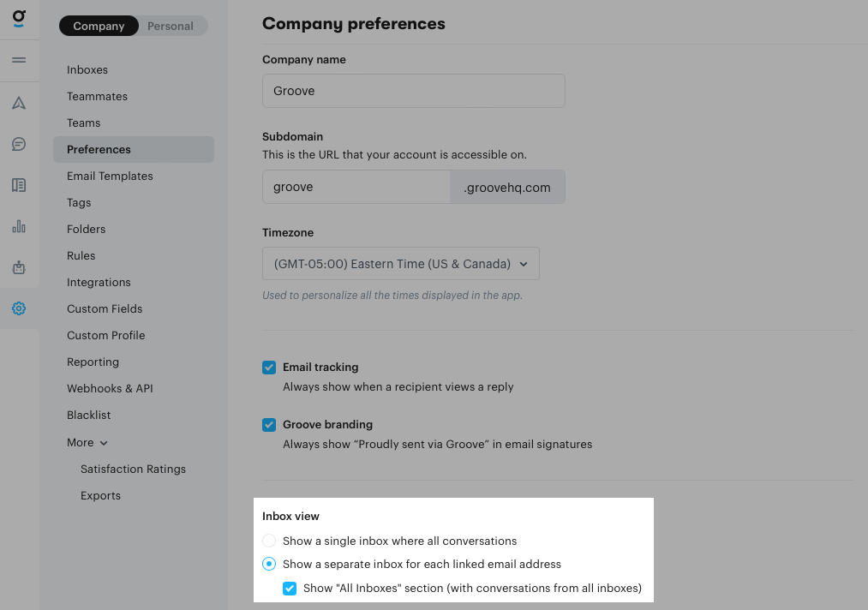
Task: Click the Company name input field
Action: 413,91
